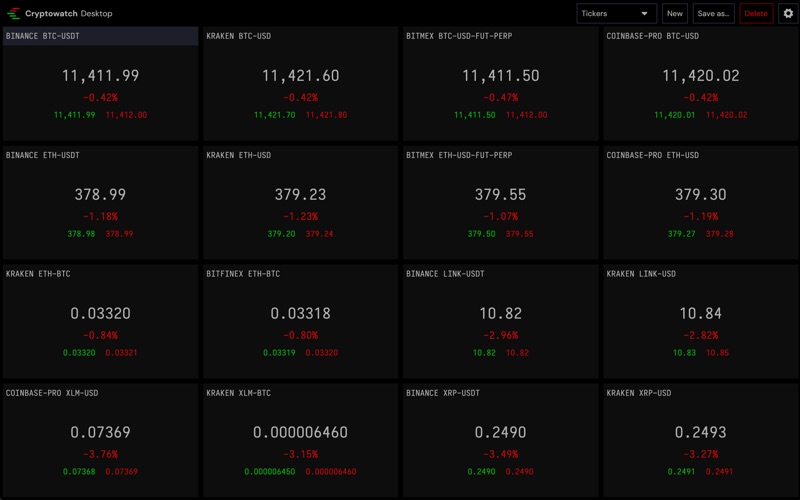Select the KRAKEN XRP-USD ticker header
This screenshot has height=500, width=800.
[639, 393]
